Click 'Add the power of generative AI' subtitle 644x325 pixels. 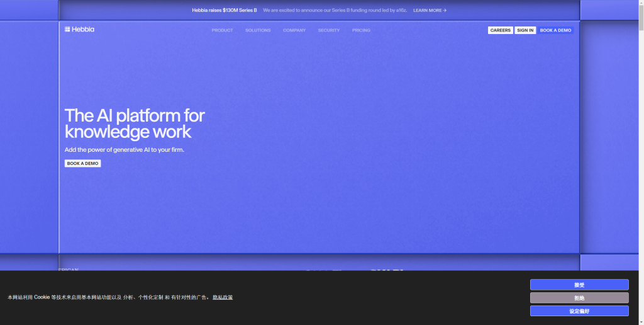coord(124,150)
